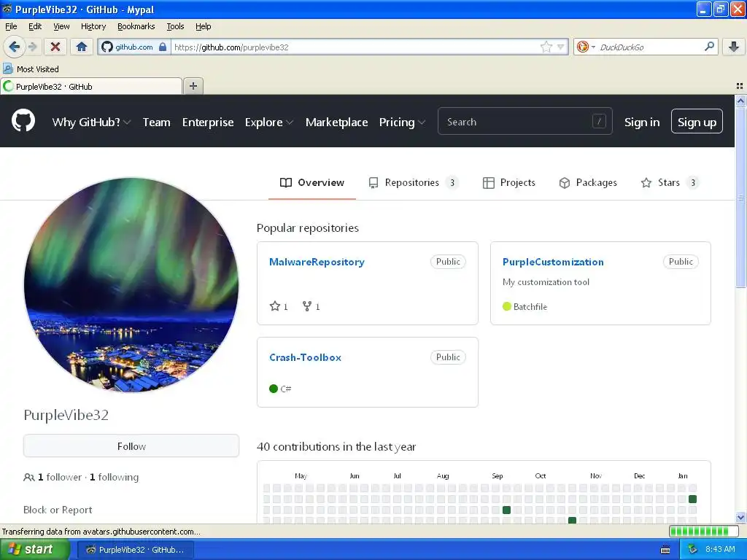The width and height of the screenshot is (747, 560).
Task: Go to the browser Home page icon
Action: click(82, 47)
